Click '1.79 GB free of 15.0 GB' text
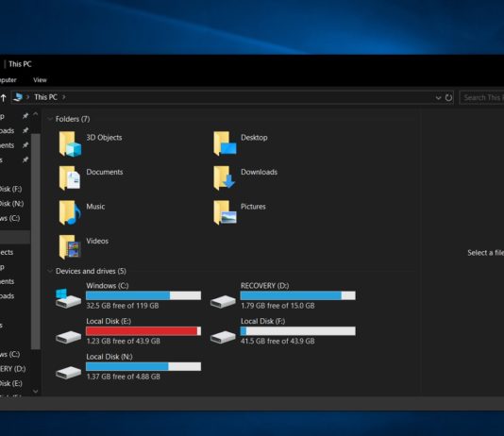 pyautogui.click(x=277, y=306)
